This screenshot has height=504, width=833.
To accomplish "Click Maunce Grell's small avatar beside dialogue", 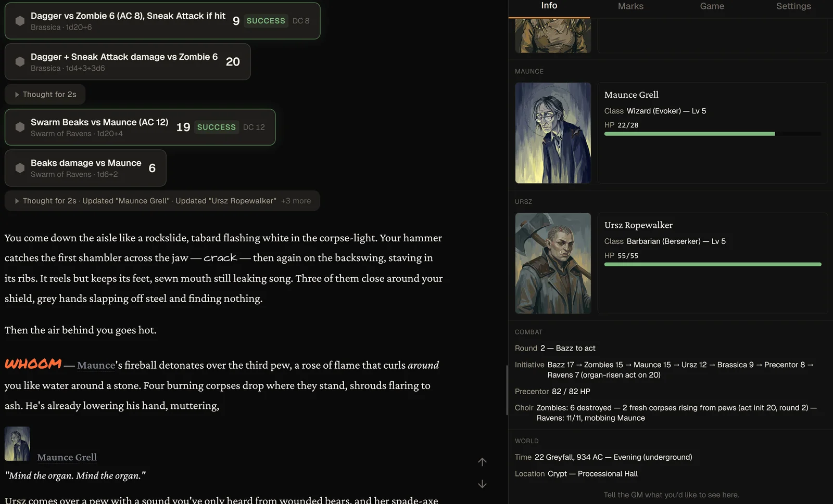I will click(17, 444).
